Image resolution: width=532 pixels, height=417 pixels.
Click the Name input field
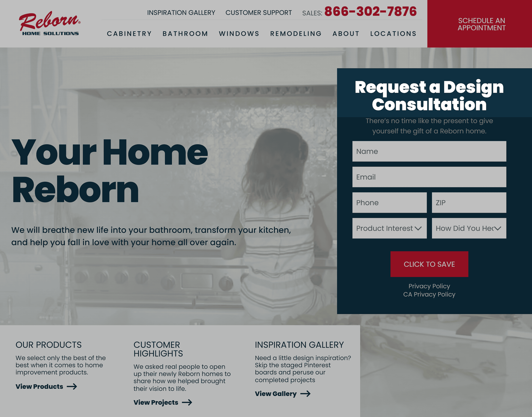click(429, 151)
